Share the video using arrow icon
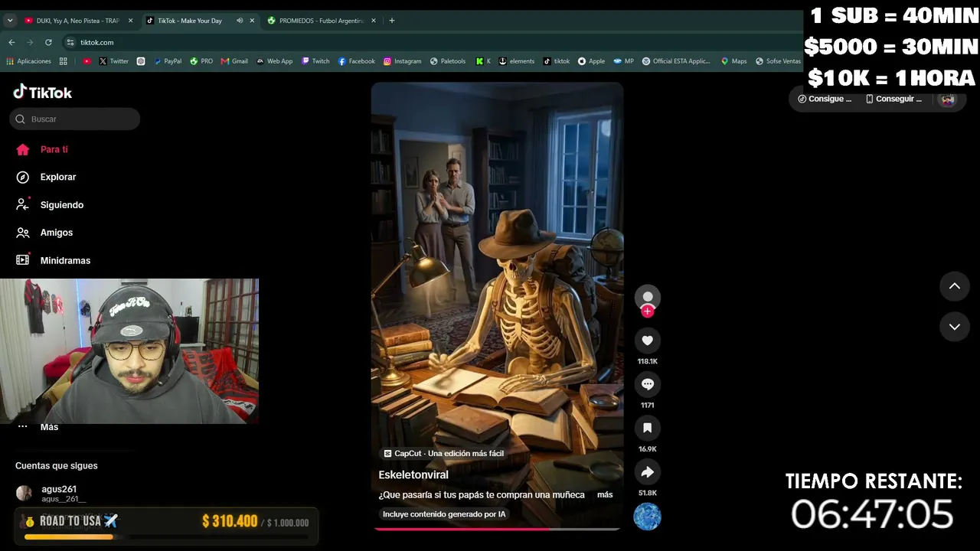 coord(648,472)
